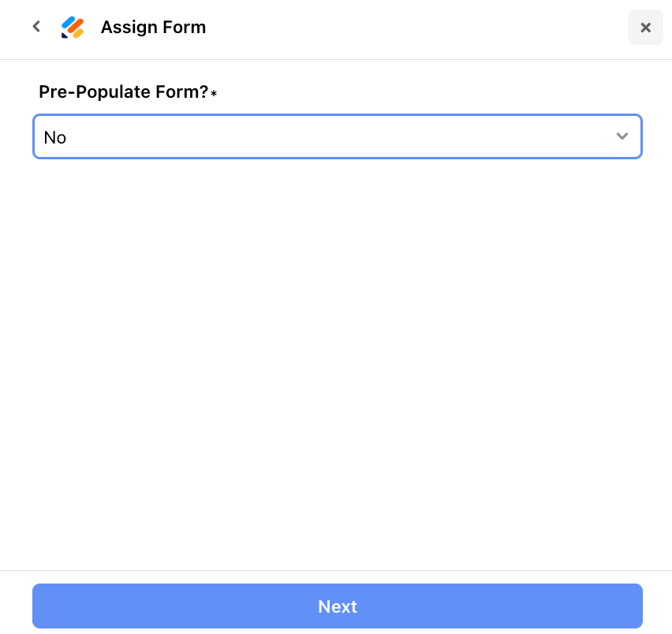Click the X icon in the top corner
The height and width of the screenshot is (634, 672).
tap(645, 27)
